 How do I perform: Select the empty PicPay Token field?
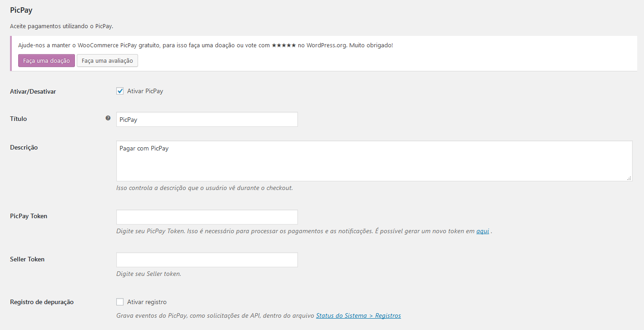(207, 217)
